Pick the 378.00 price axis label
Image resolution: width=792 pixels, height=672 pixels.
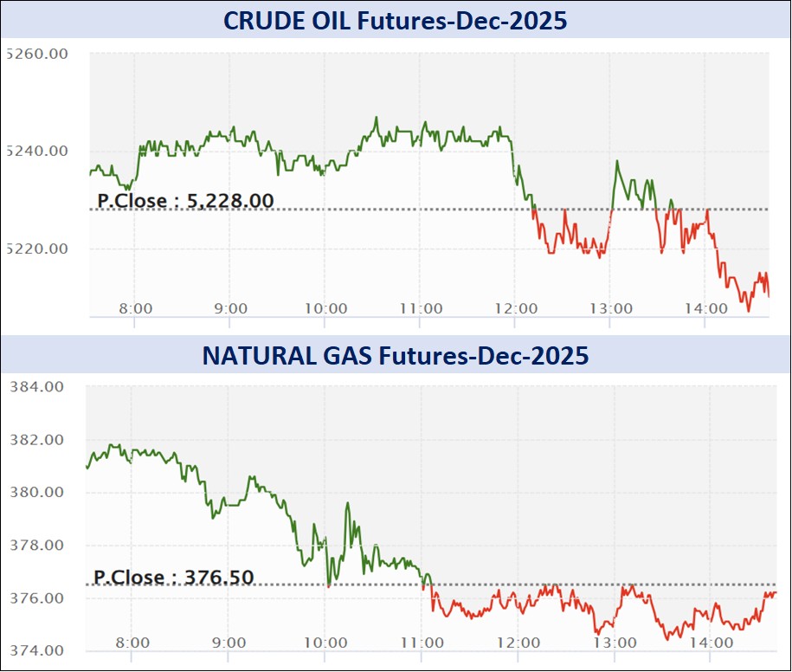(35, 546)
